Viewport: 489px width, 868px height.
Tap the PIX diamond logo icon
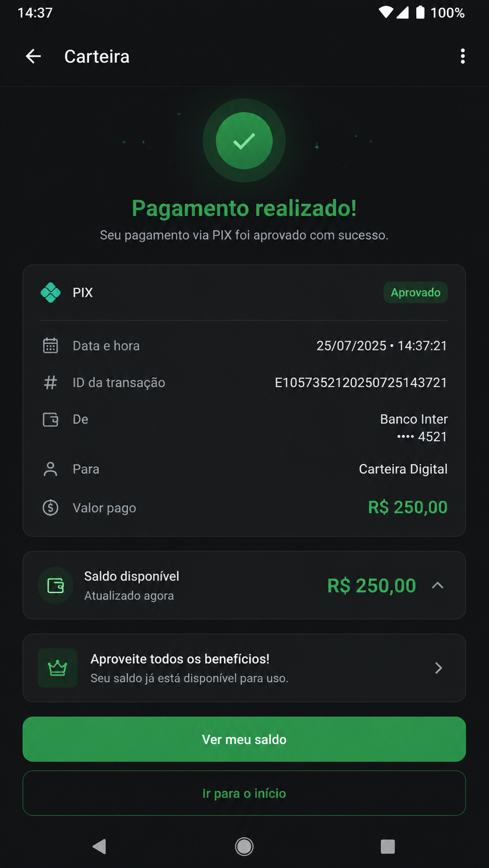pos(50,293)
